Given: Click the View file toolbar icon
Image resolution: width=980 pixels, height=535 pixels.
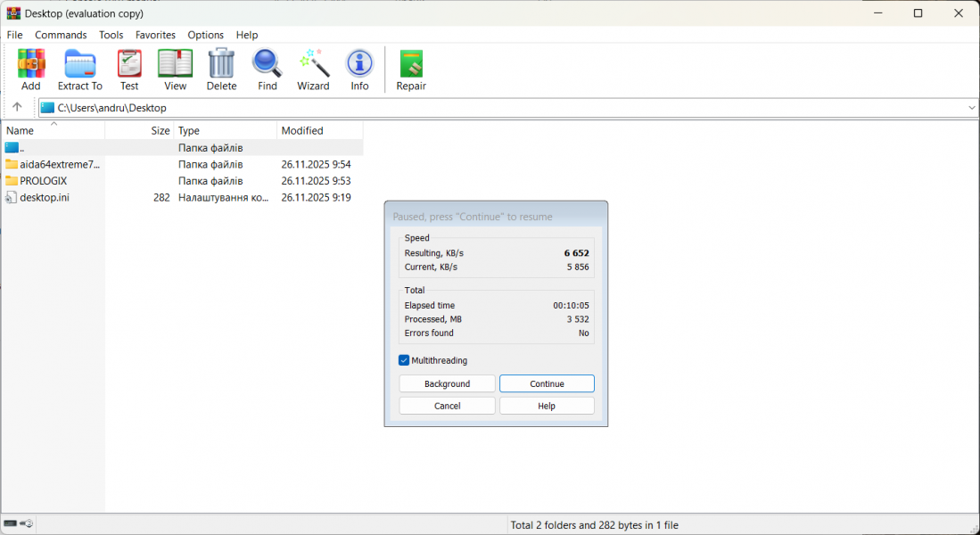Looking at the screenshot, I should (x=176, y=70).
